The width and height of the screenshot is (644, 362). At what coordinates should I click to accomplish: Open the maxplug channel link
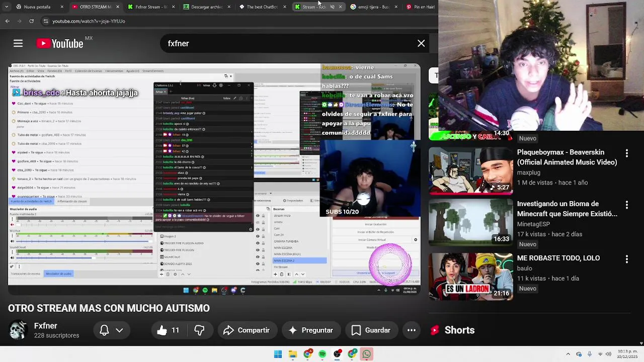tap(529, 172)
